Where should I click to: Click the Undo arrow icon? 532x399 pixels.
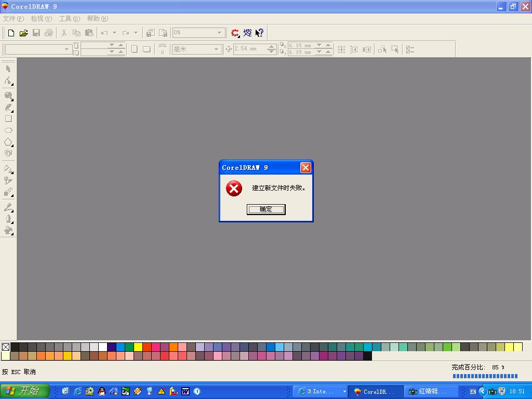[104, 33]
